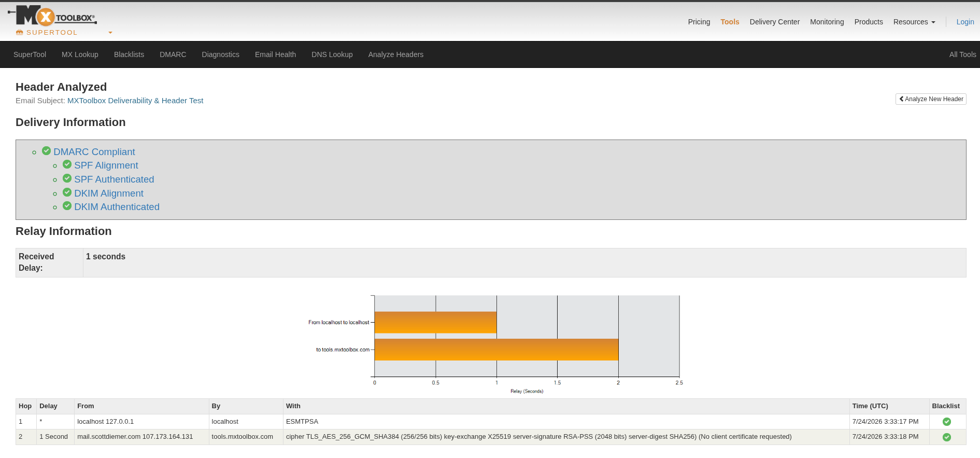Screen dimensions: 980x458
Task: Click the SPF Authenticated green check icon
Action: (67, 178)
